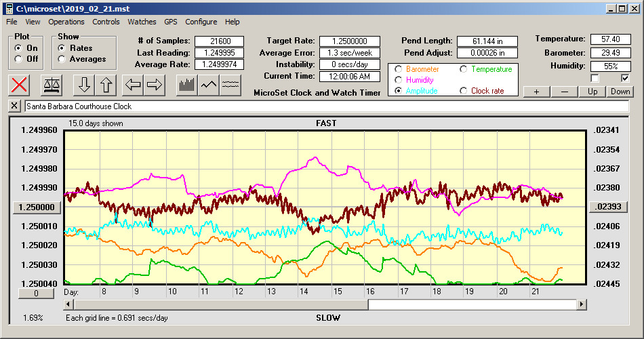644x339 pixels.
Task: Click the Average Error value field
Action: point(350,53)
